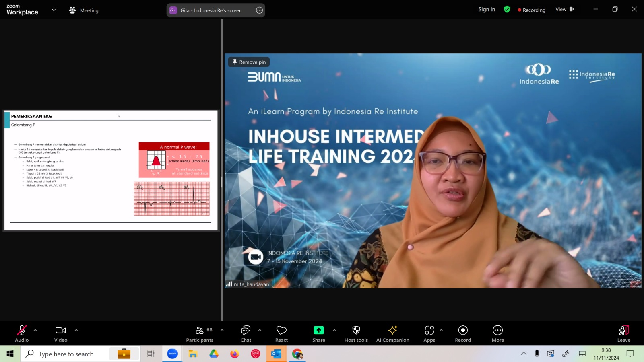The image size is (644, 362).
Task: Switch to Zoom in the taskbar
Action: 172,354
